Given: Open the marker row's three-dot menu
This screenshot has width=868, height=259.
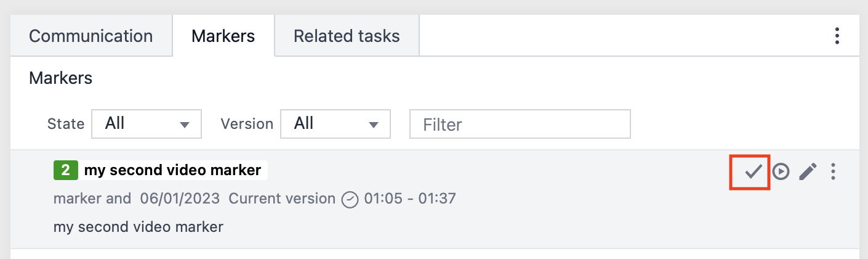Looking at the screenshot, I should [833, 171].
